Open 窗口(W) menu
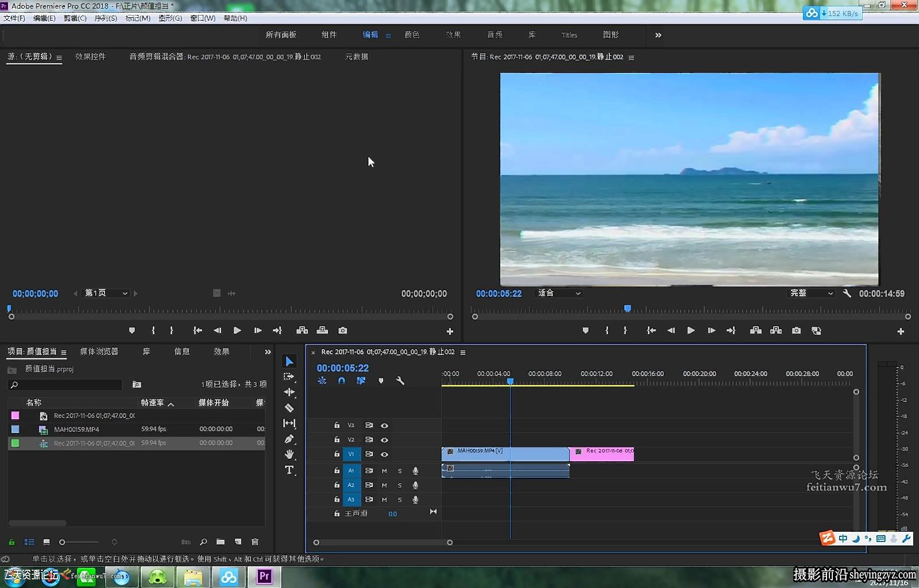Image resolution: width=919 pixels, height=588 pixels. 203,18
